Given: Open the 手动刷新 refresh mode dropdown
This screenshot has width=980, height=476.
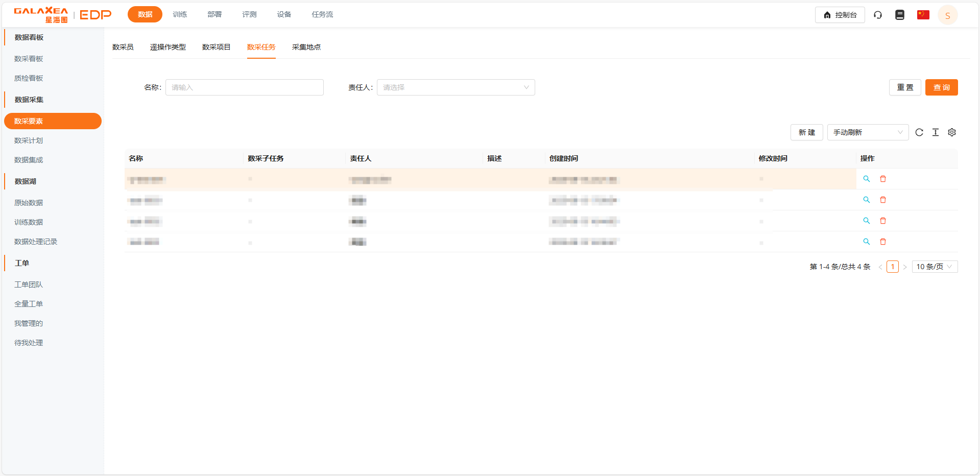Looking at the screenshot, I should [868, 132].
